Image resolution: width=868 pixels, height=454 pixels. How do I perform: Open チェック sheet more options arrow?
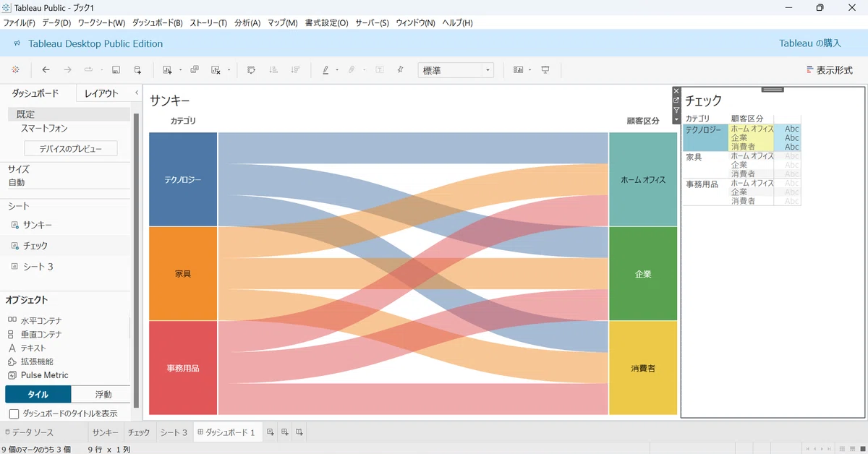point(676,119)
